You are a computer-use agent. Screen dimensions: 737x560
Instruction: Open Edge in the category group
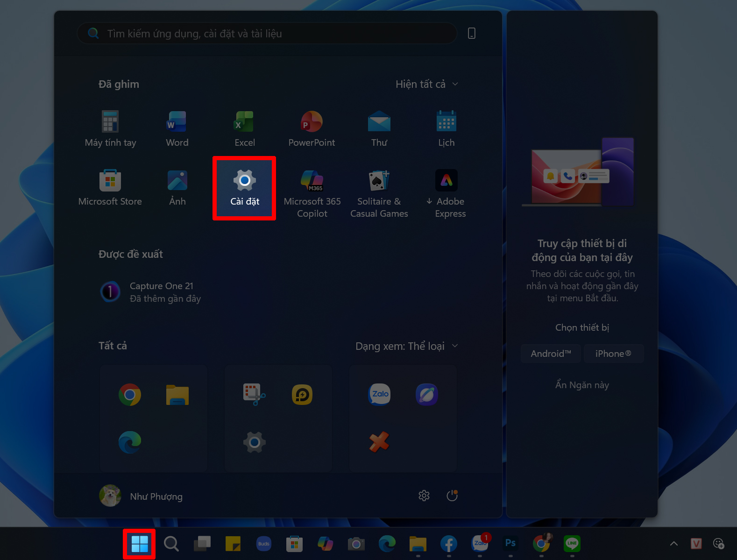(130, 442)
